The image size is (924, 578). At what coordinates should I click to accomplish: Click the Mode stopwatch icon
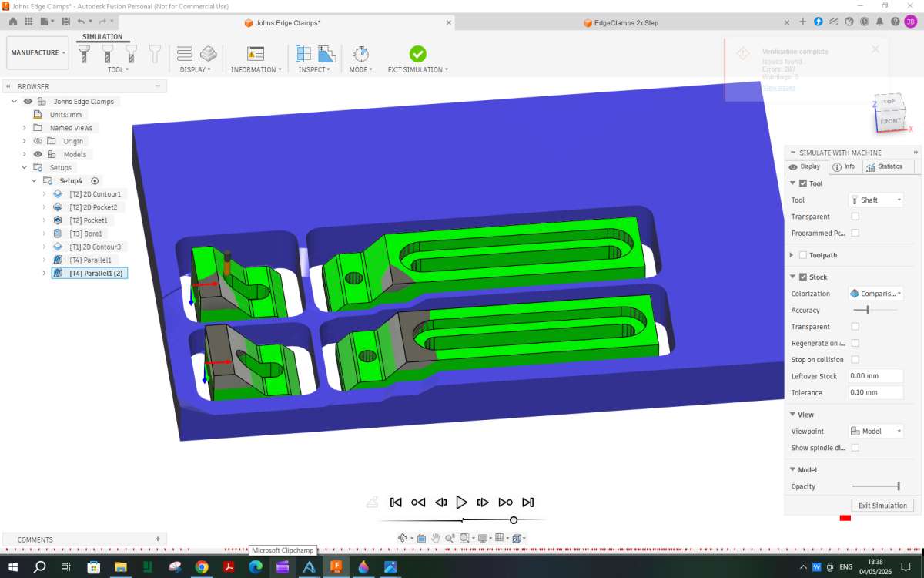click(x=360, y=53)
